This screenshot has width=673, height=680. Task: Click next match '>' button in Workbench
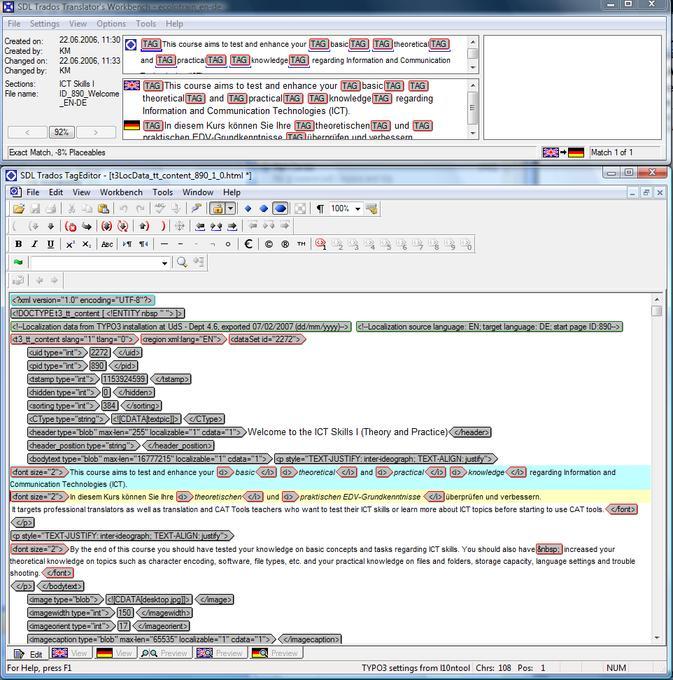96,132
